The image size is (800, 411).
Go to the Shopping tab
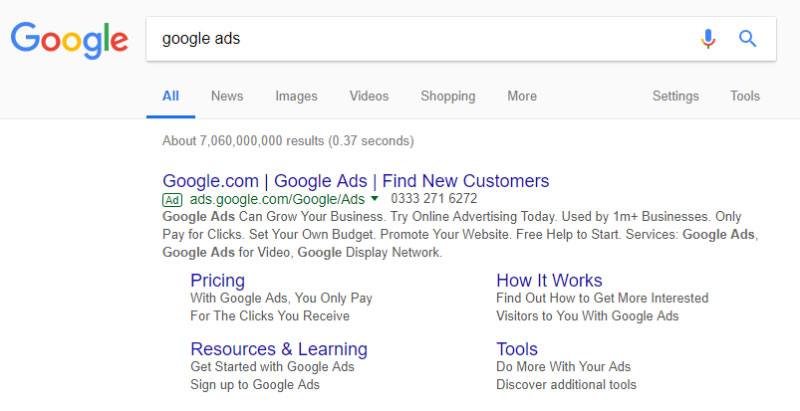click(x=447, y=96)
